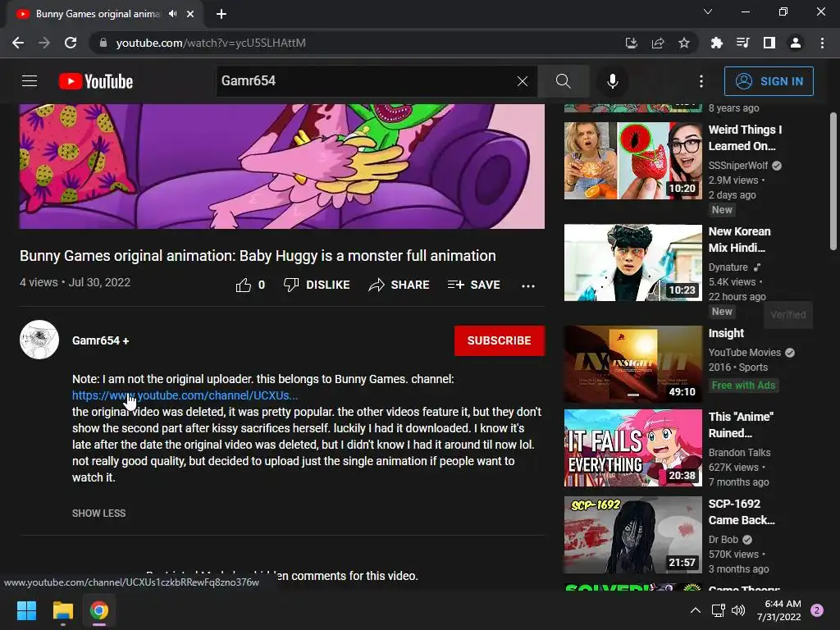Go back with browser back arrow

coord(18,43)
